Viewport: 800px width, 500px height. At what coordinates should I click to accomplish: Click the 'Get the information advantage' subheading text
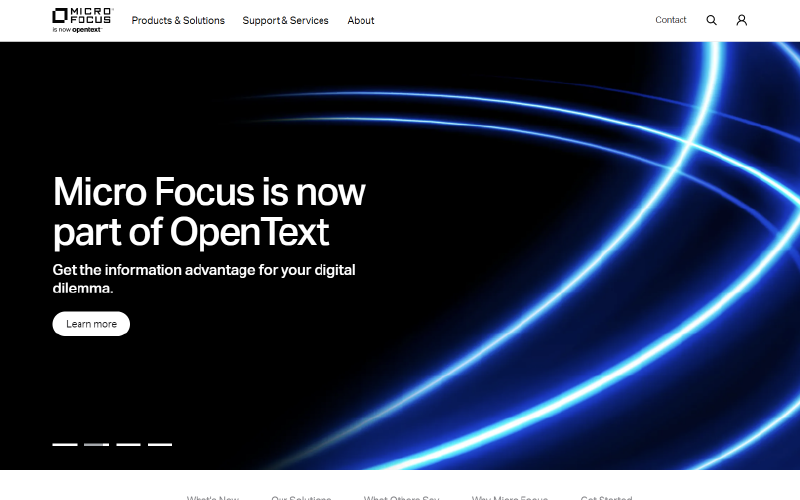204,279
